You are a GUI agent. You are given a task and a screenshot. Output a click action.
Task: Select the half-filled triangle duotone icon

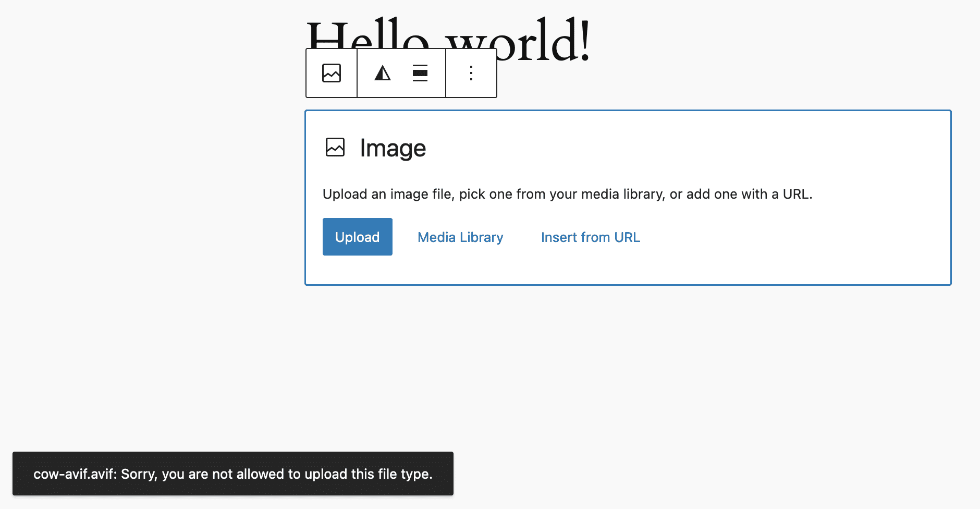click(x=383, y=74)
